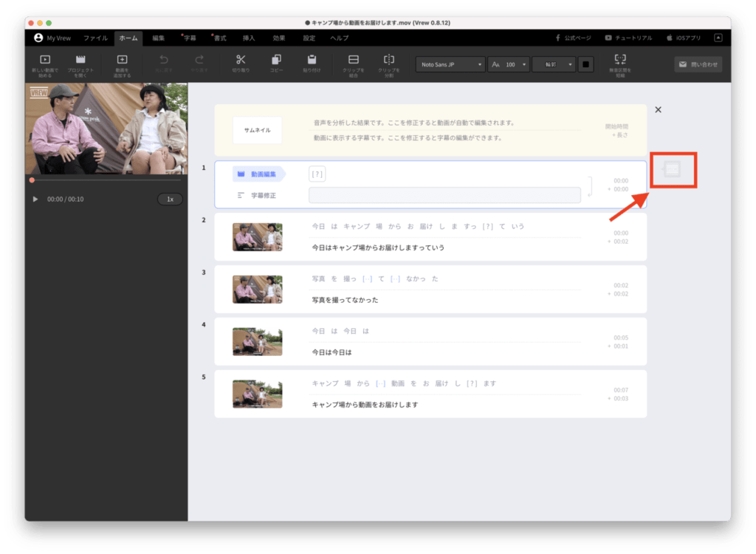
Task: Open the font size 100 dropdown
Action: pyautogui.click(x=509, y=64)
